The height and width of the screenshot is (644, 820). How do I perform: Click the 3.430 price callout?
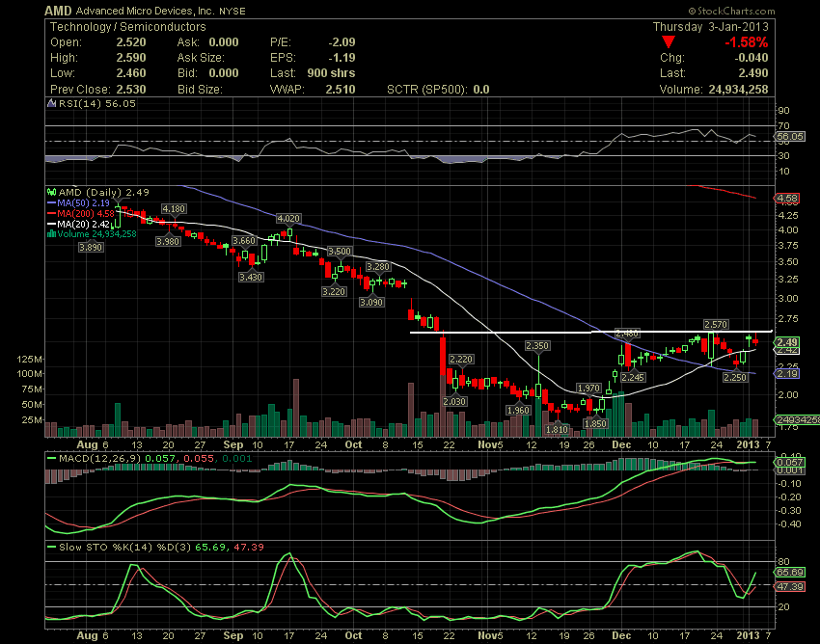coord(251,277)
